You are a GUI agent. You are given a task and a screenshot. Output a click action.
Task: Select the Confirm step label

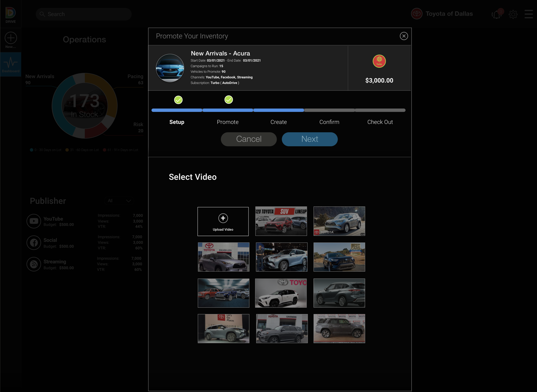coord(329,122)
